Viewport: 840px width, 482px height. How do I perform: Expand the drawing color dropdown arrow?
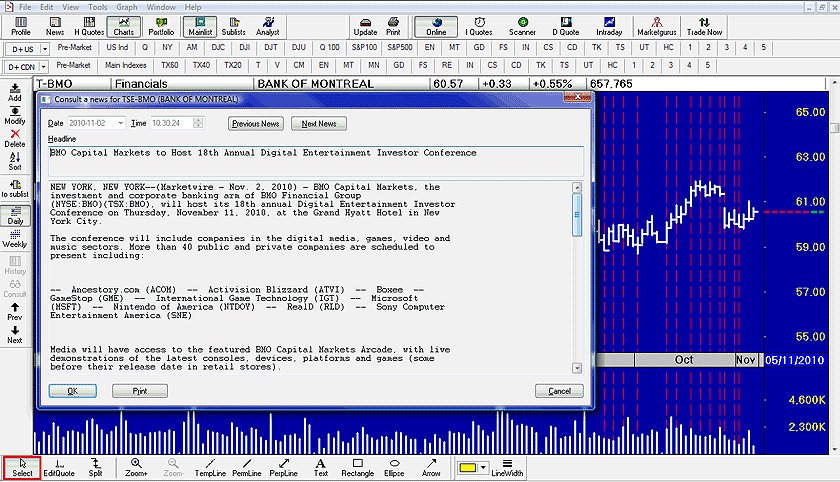[x=483, y=468]
